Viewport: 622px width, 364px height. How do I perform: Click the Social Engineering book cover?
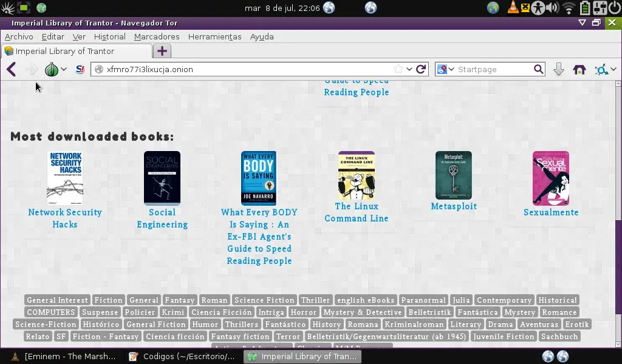(x=162, y=178)
